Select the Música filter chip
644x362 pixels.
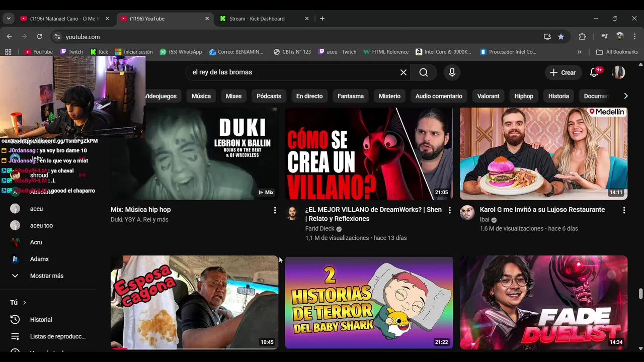tap(201, 96)
